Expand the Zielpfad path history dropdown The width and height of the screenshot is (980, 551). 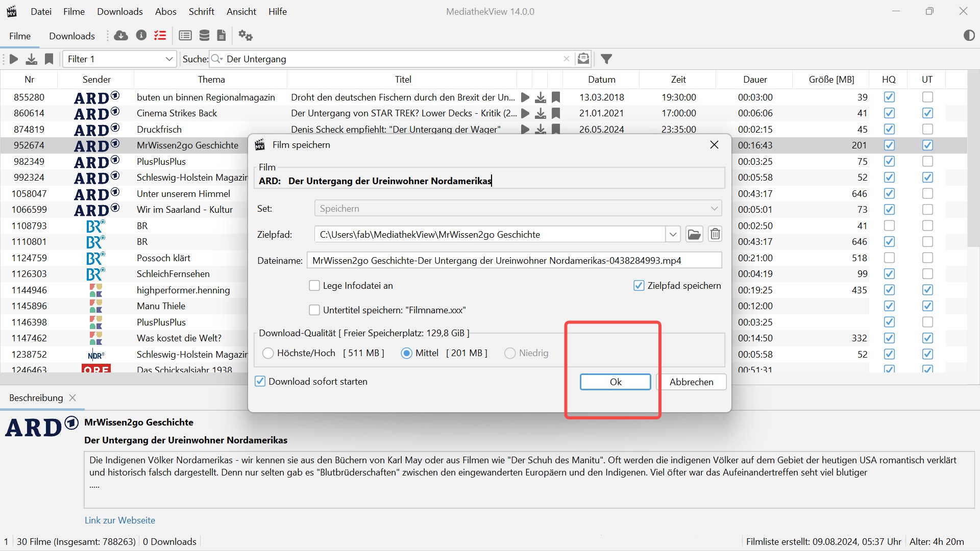click(x=673, y=234)
